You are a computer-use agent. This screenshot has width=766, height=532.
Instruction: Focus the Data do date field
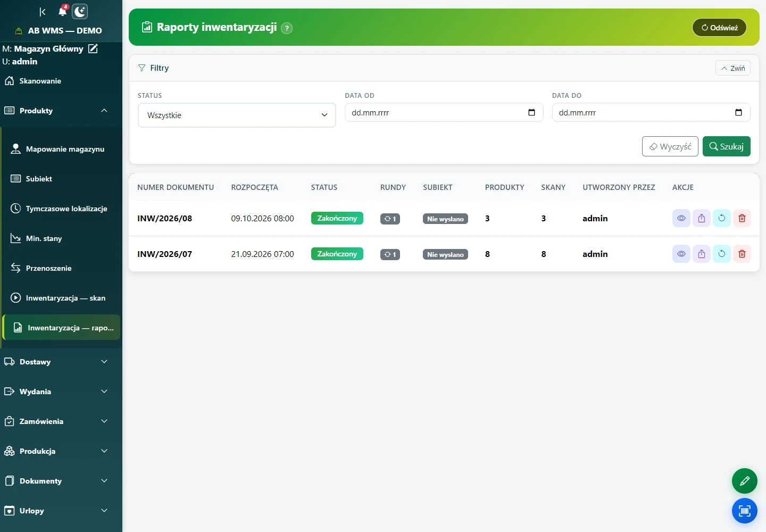(651, 112)
